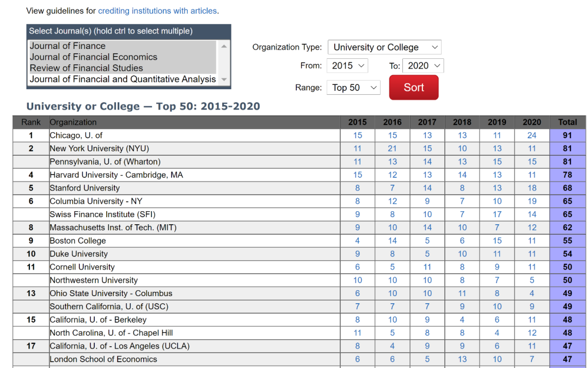Open the To year dropdown
The width and height of the screenshot is (588, 368).
(x=423, y=66)
